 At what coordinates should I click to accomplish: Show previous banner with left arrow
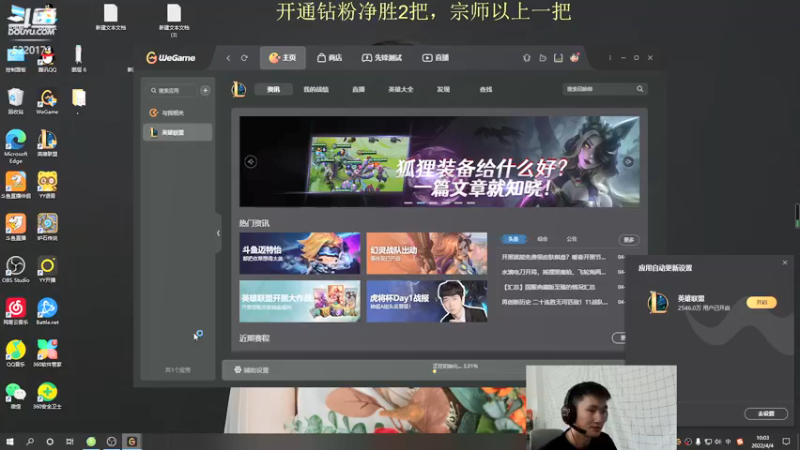point(251,162)
